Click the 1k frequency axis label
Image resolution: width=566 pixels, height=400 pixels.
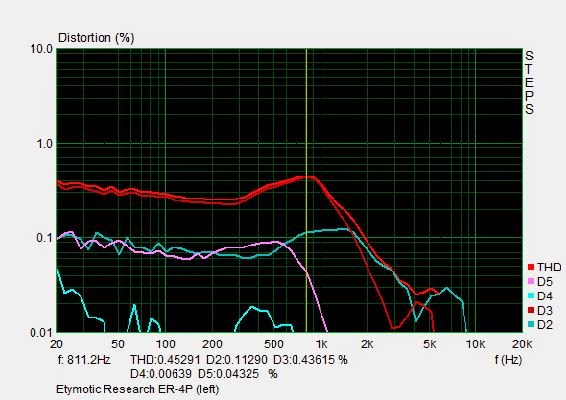[321, 344]
